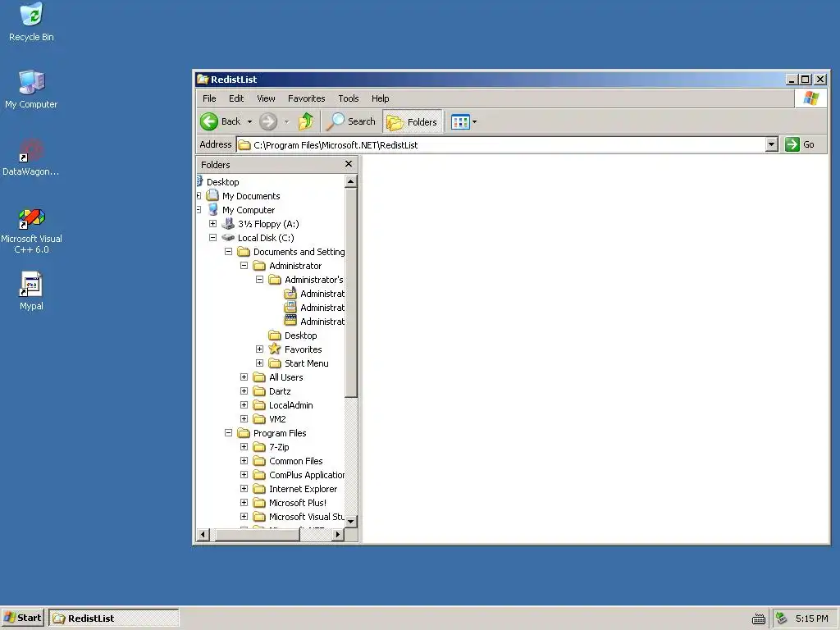Select the Favorites star folder icon
840x630 pixels.
point(275,349)
